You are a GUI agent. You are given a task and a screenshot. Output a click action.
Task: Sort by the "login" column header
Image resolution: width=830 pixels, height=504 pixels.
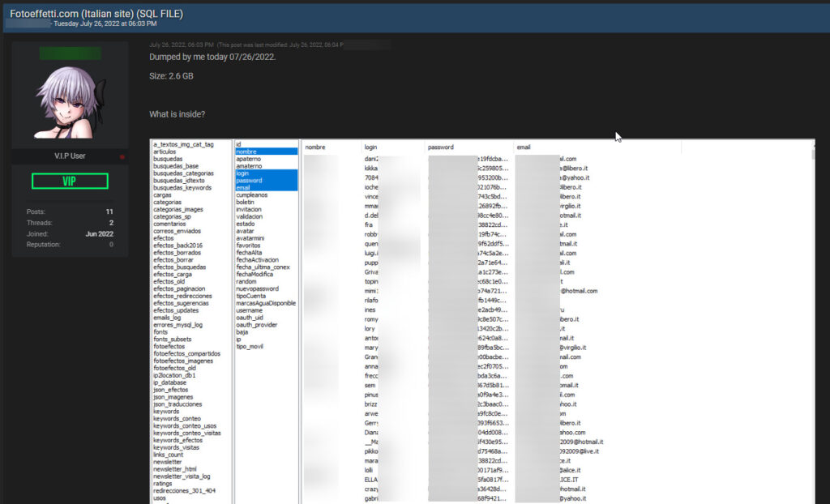[371, 147]
